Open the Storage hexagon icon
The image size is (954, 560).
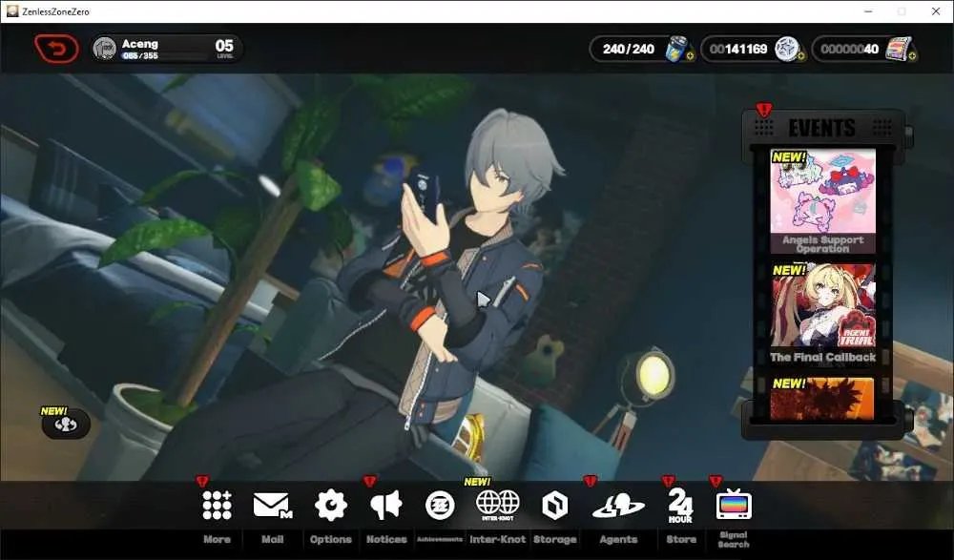pyautogui.click(x=554, y=506)
